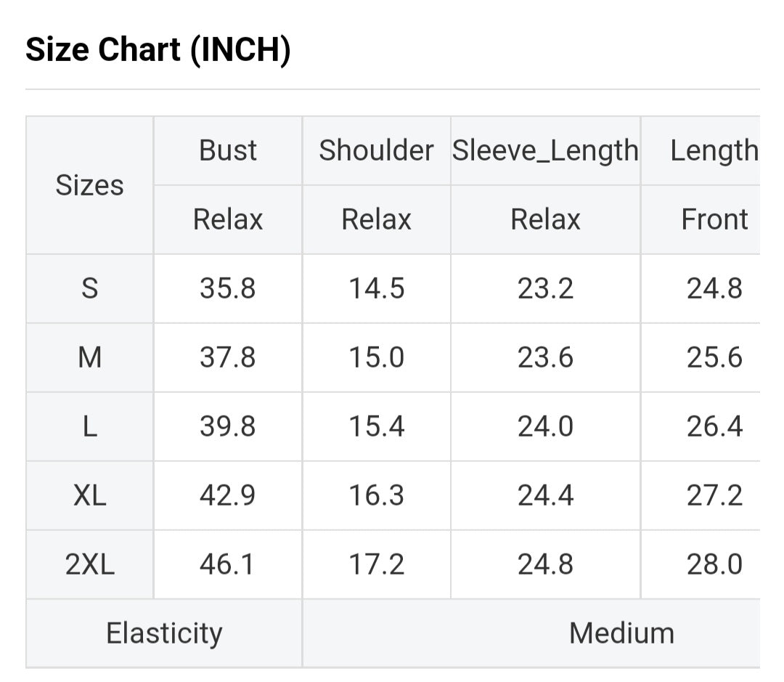Select the 2XL size row label

[89, 564]
